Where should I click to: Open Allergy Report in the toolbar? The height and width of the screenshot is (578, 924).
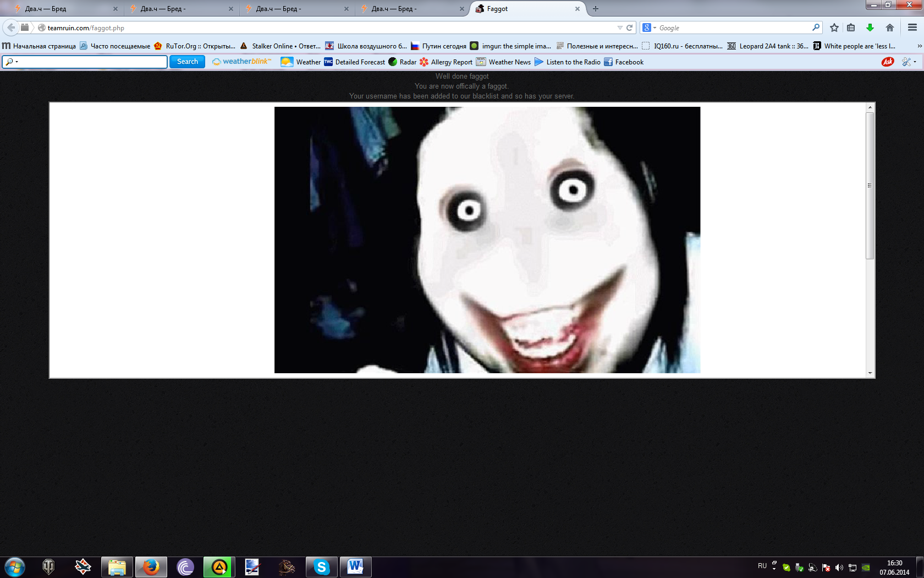(x=446, y=62)
